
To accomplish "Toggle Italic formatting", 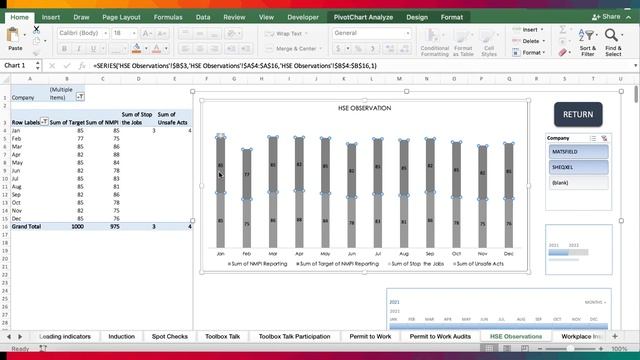I will (x=79, y=49).
